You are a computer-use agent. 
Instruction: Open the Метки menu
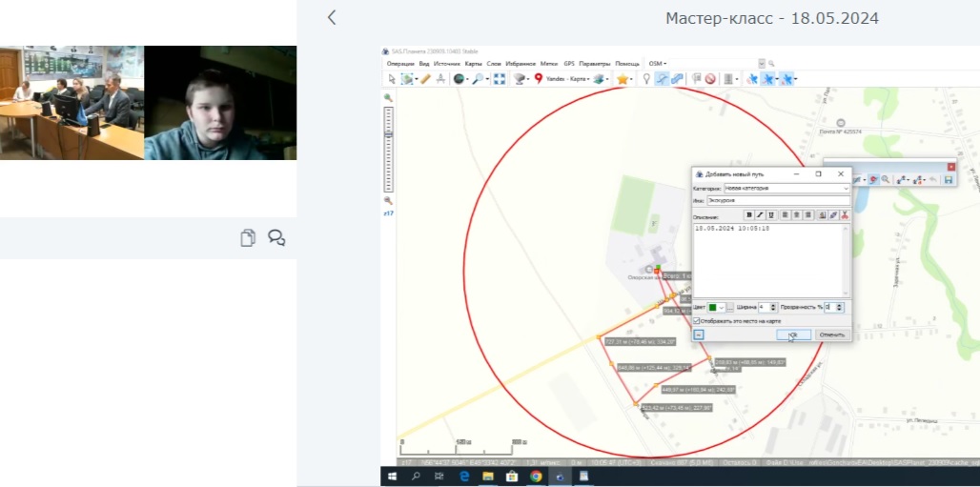[x=548, y=63]
